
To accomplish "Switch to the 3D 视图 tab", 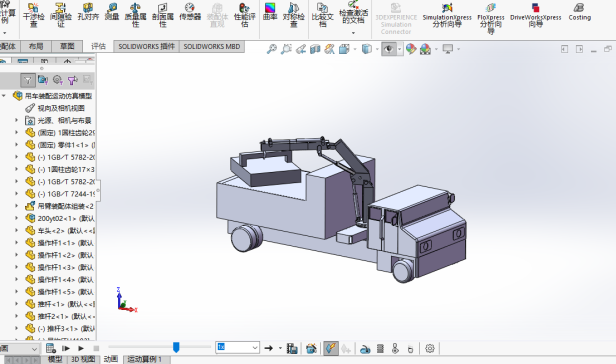I will pos(83,359).
